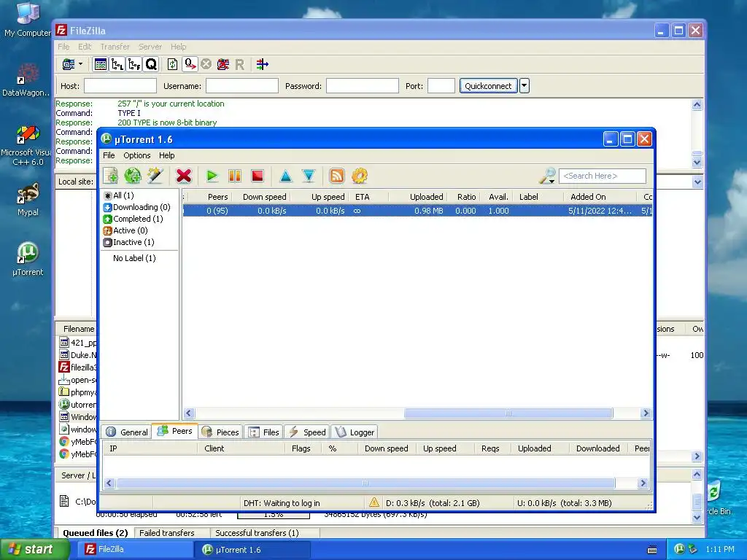Click the red Stop torrent icon
Viewport: 747px width, 560px height.
[258, 176]
